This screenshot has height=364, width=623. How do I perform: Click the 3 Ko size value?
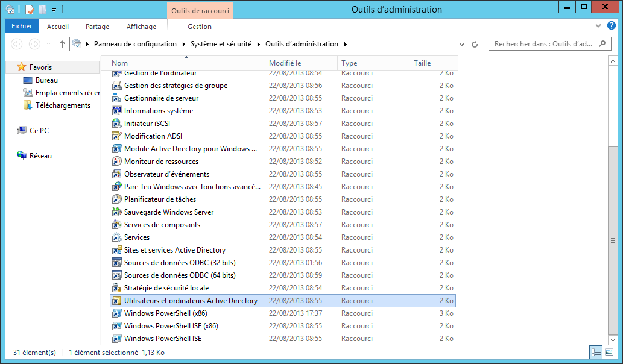pyautogui.click(x=446, y=313)
